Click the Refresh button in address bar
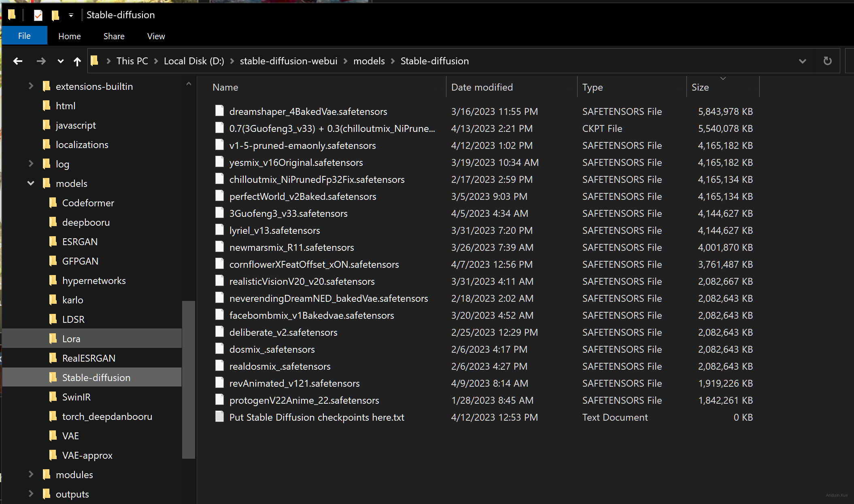The image size is (854, 504). [x=827, y=61]
